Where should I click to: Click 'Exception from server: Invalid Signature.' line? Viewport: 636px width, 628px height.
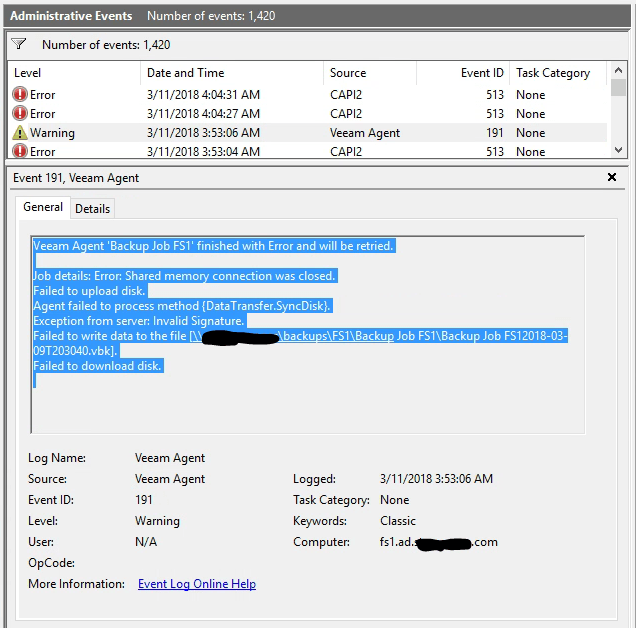[139, 321]
